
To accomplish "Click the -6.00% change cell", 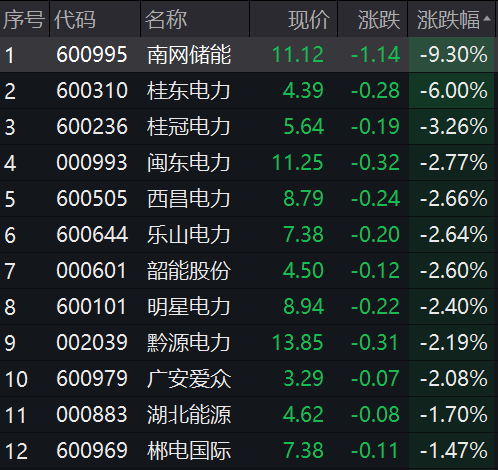I will (x=453, y=90).
